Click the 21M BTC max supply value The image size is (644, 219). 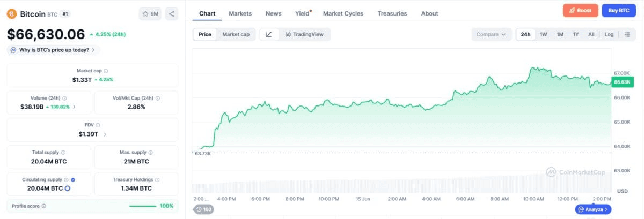pyautogui.click(x=136, y=161)
